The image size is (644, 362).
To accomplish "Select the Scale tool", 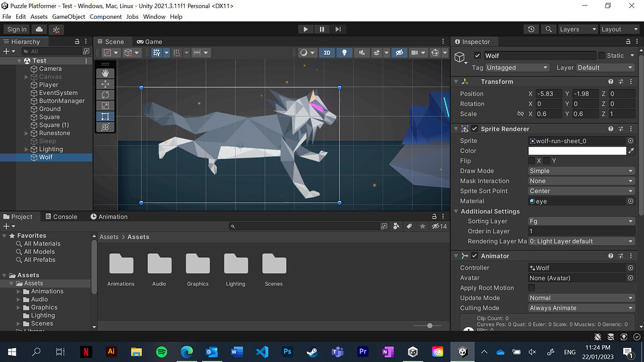I will click(105, 105).
